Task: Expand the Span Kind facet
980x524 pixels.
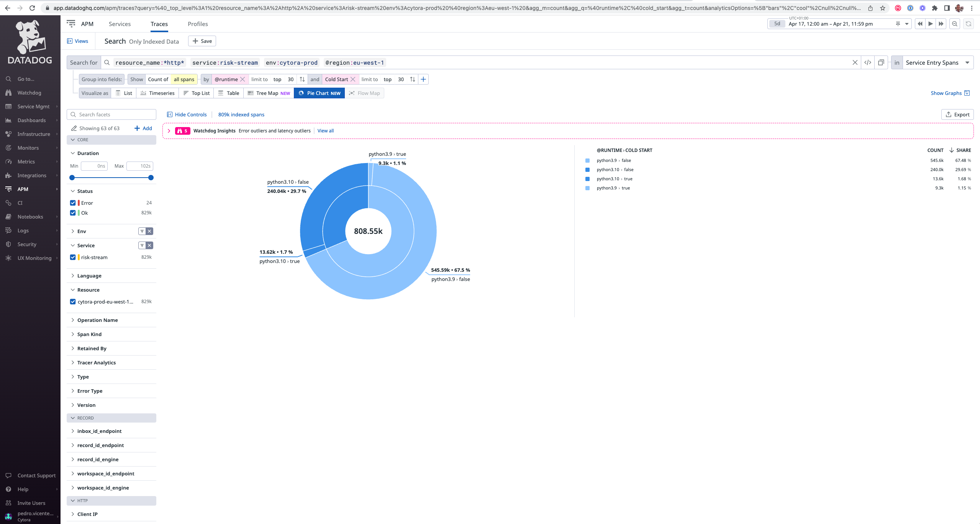Action: [x=73, y=334]
